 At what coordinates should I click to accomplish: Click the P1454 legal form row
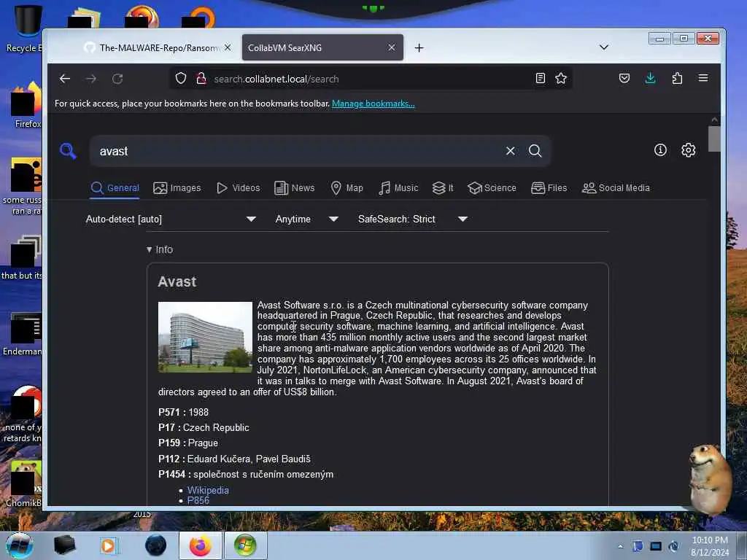[245, 474]
